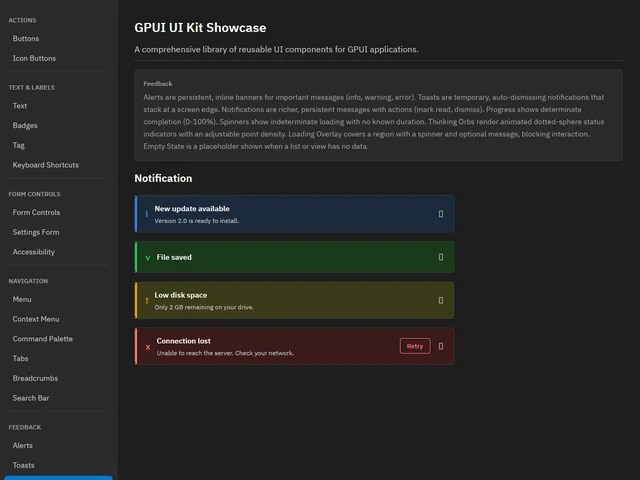Viewport: 640px width, 480px height.
Task: Click the Notification section heading
Action: (x=163, y=178)
